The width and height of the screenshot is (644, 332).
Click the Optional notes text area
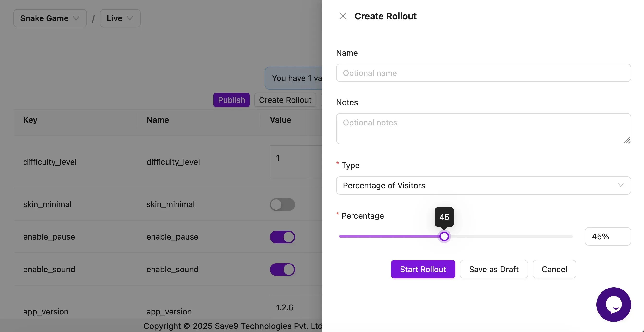pyautogui.click(x=483, y=128)
